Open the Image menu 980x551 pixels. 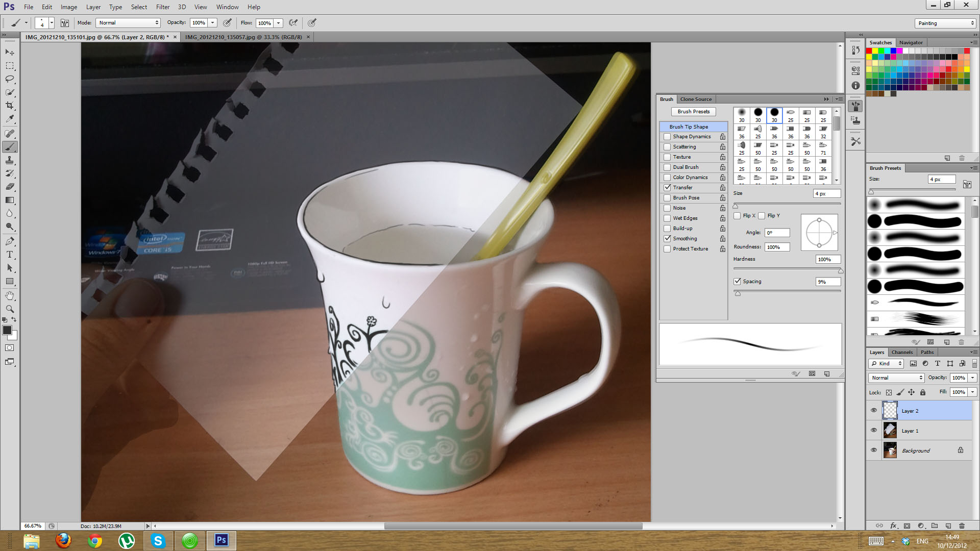click(69, 7)
